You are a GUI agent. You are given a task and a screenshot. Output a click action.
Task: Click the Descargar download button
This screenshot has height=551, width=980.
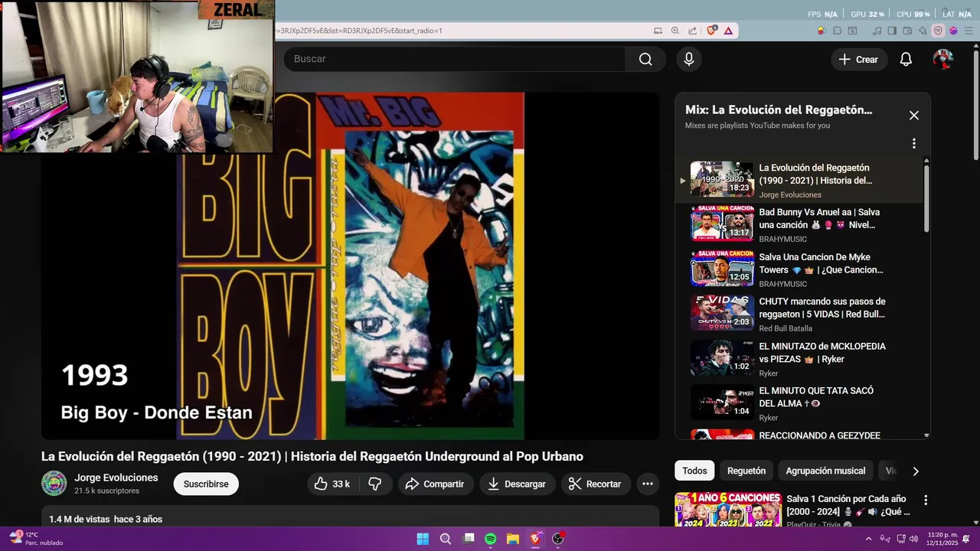[518, 484]
